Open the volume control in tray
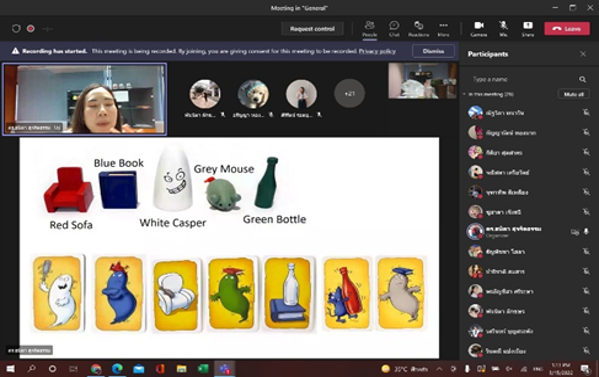The image size is (599, 377). point(509,369)
